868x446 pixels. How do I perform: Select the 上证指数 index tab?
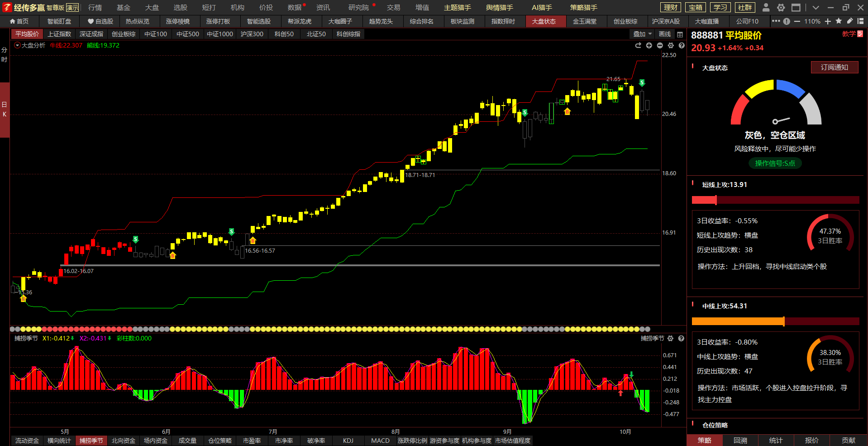tap(59, 34)
